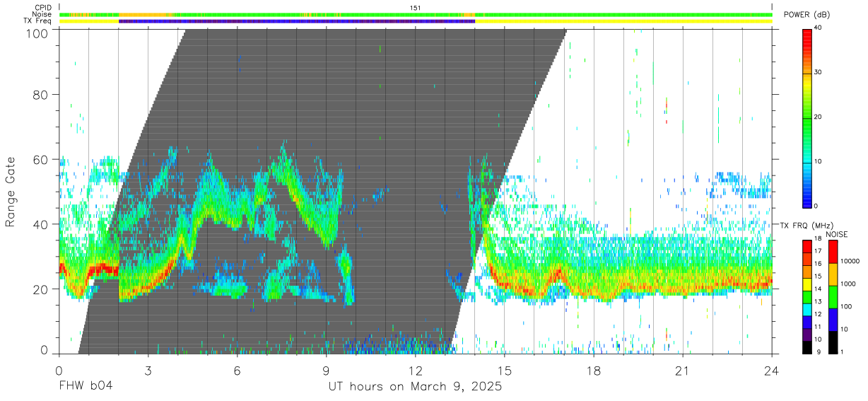
Task: Click the 30 label on the power scale
Action: (818, 73)
